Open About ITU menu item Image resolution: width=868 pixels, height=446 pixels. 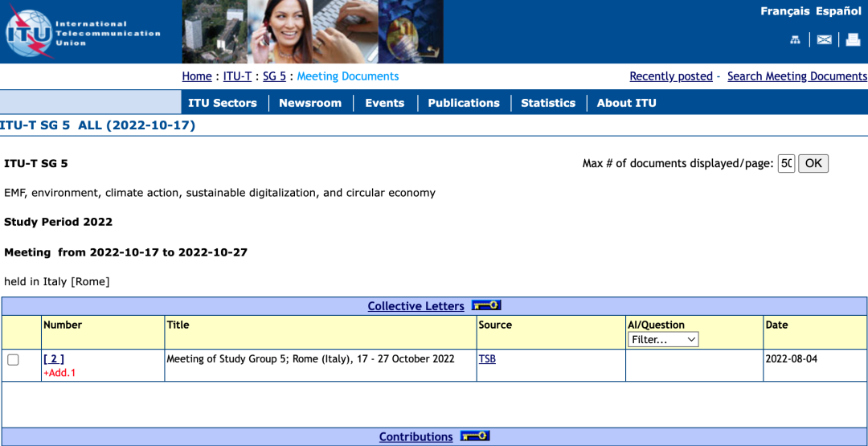tap(627, 103)
